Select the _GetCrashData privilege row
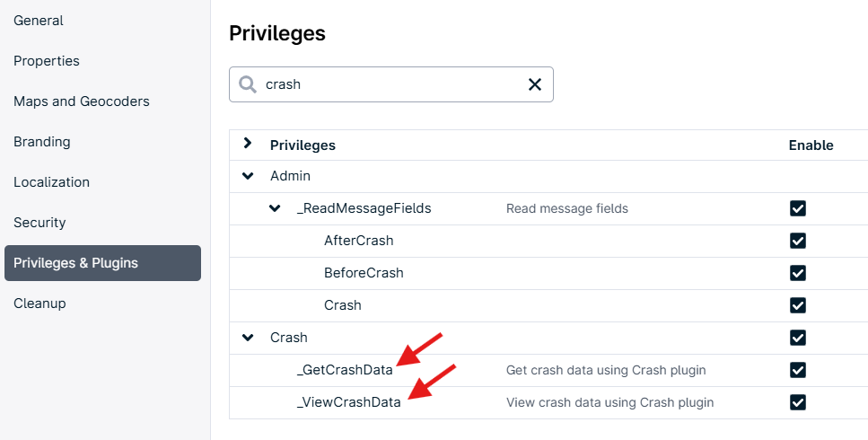The width and height of the screenshot is (868, 440). click(344, 370)
